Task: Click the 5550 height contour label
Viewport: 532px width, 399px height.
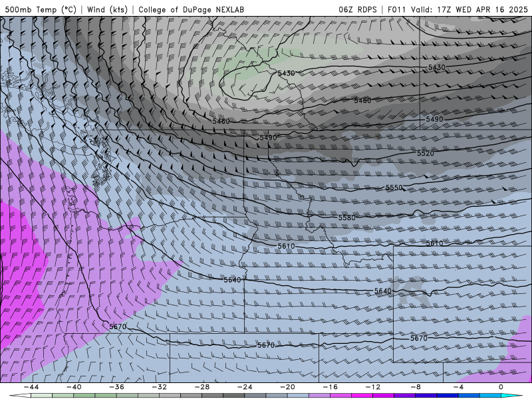Action: point(394,188)
